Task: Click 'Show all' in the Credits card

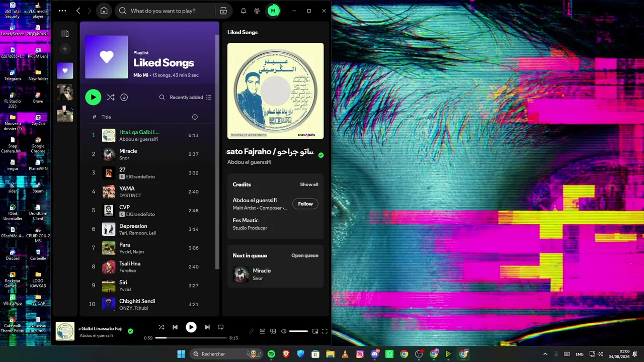Action: pyautogui.click(x=309, y=185)
